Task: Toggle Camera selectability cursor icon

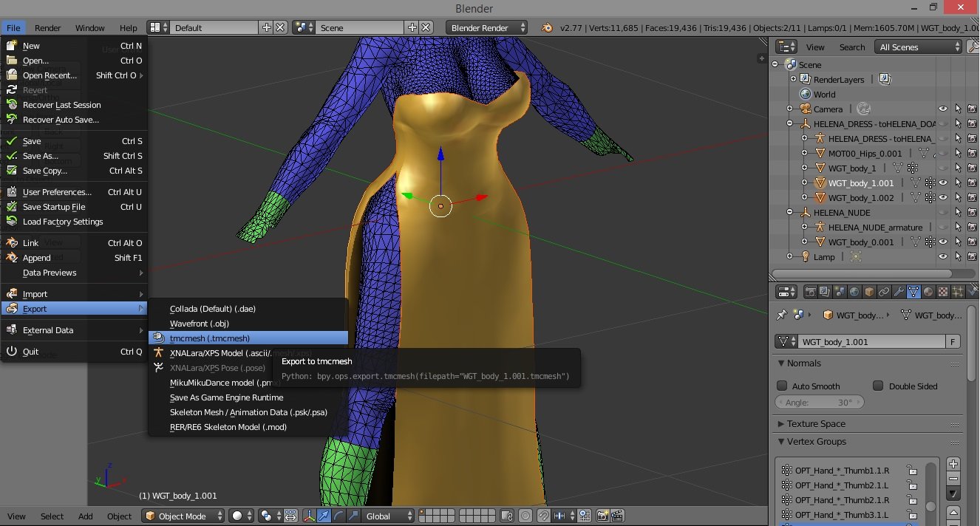Action: click(x=958, y=109)
